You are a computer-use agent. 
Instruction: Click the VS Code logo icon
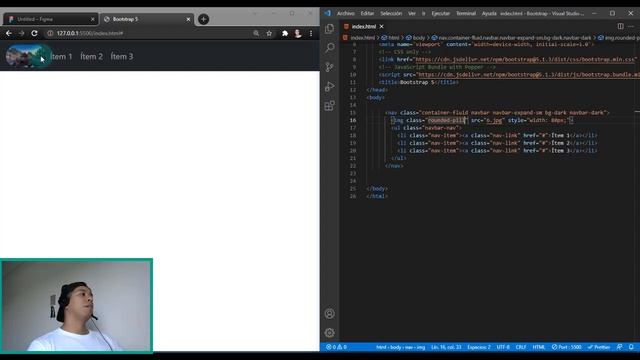[x=327, y=13]
